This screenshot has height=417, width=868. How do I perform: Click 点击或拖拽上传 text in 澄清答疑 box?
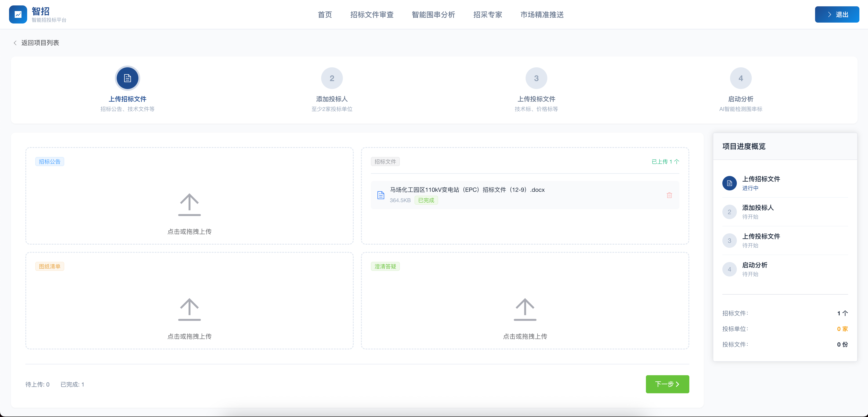click(x=525, y=336)
